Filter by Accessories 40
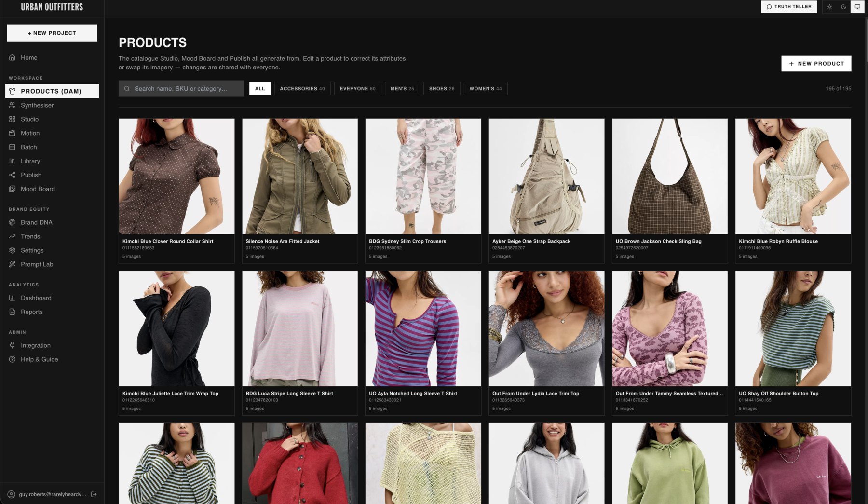Screen dimensions: 868x504 (x=302, y=89)
